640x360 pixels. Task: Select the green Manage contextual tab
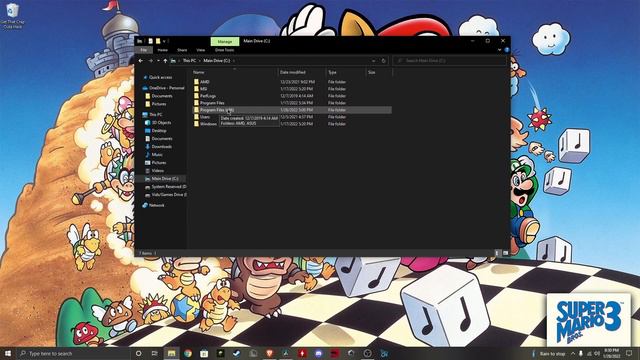tap(224, 41)
